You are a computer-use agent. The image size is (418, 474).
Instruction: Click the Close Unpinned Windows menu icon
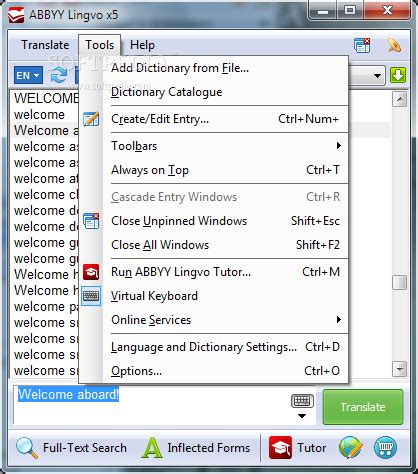coord(91,221)
